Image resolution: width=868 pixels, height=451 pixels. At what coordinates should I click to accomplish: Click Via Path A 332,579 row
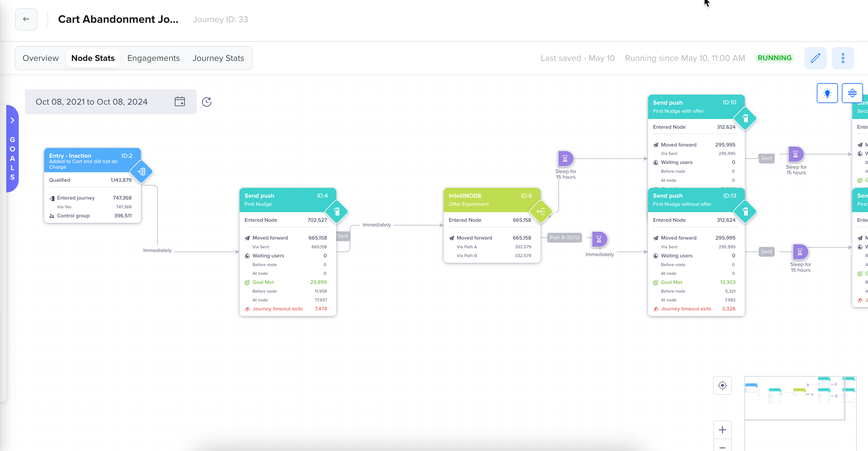point(494,247)
